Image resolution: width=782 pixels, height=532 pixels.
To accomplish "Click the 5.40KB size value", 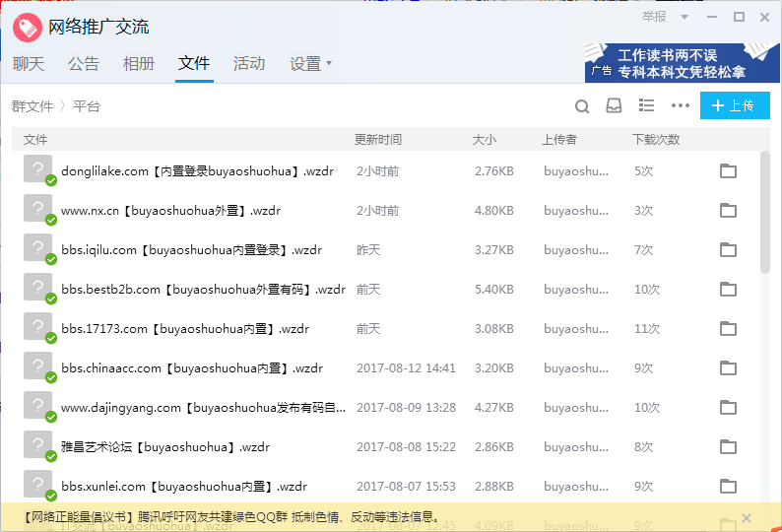I will (494, 290).
